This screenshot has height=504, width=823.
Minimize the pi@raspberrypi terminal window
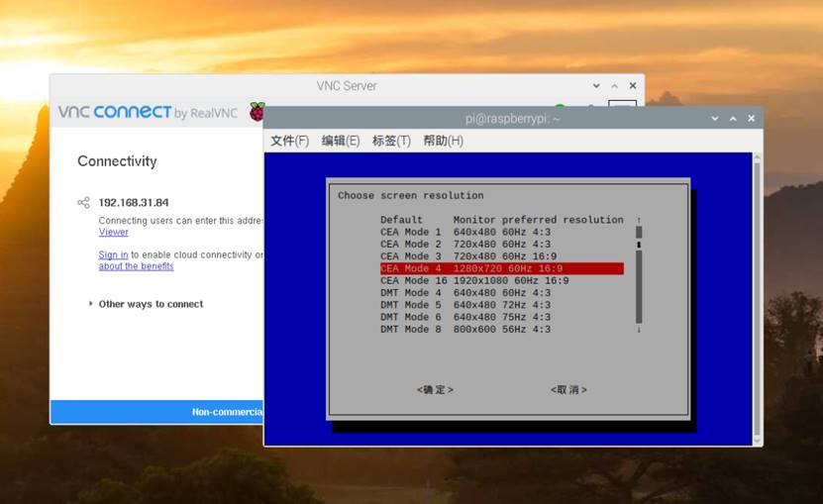tap(714, 119)
